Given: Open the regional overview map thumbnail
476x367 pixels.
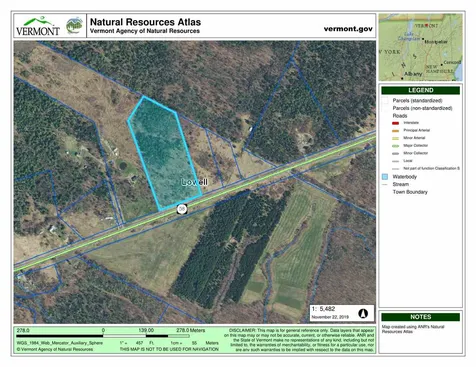Looking at the screenshot, I should tap(420, 47).
